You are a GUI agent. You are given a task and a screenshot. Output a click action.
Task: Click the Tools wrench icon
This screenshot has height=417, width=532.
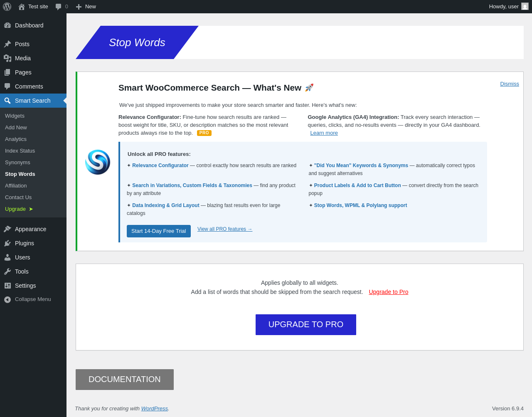(7, 271)
